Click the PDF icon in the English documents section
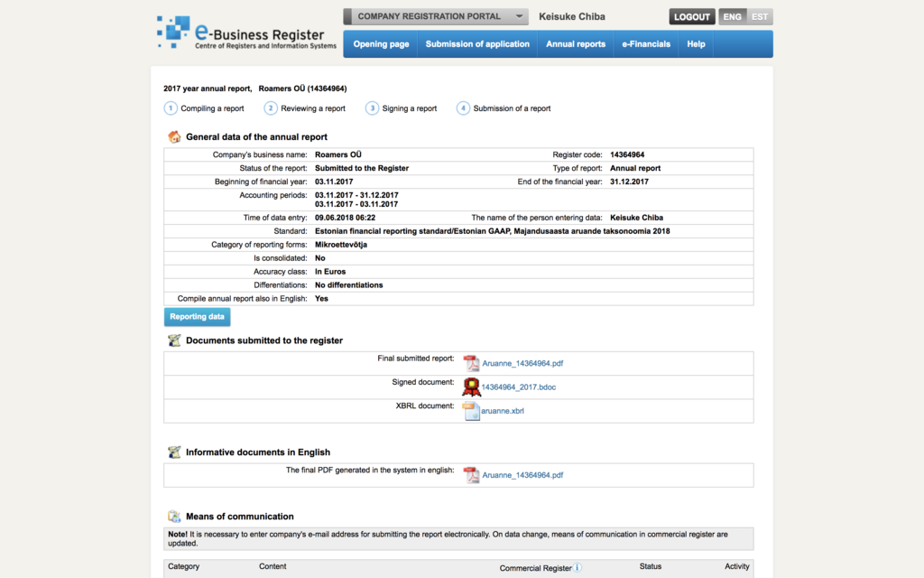Viewport: 924px width, 578px height. point(471,475)
